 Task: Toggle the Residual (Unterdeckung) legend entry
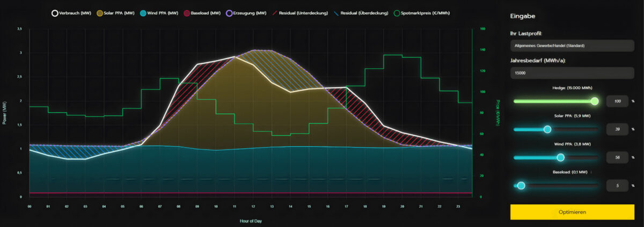click(301, 13)
